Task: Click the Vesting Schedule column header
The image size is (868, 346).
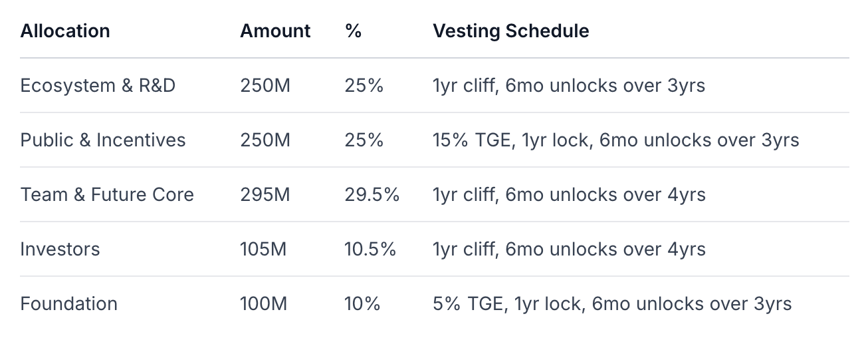Action: pos(510,31)
